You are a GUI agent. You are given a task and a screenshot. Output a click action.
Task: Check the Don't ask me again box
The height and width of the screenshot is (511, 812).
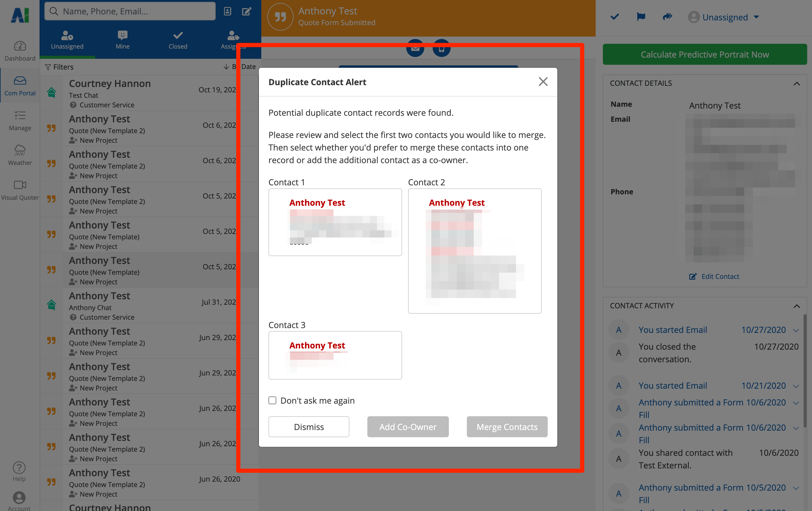click(x=272, y=400)
